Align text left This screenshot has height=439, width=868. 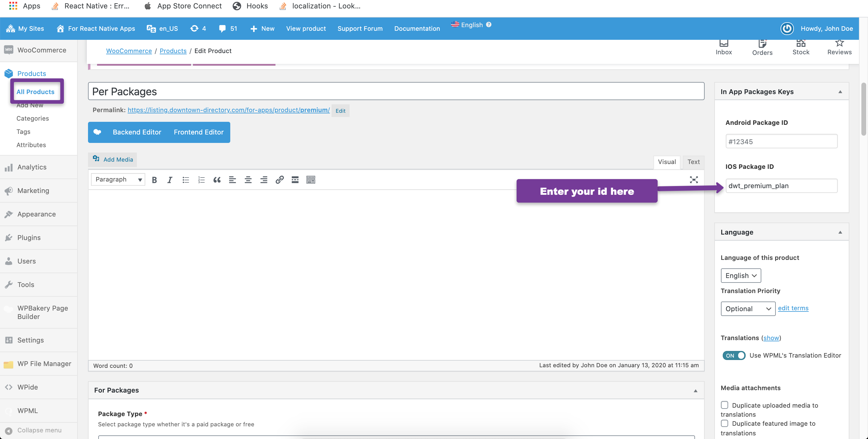coord(232,180)
